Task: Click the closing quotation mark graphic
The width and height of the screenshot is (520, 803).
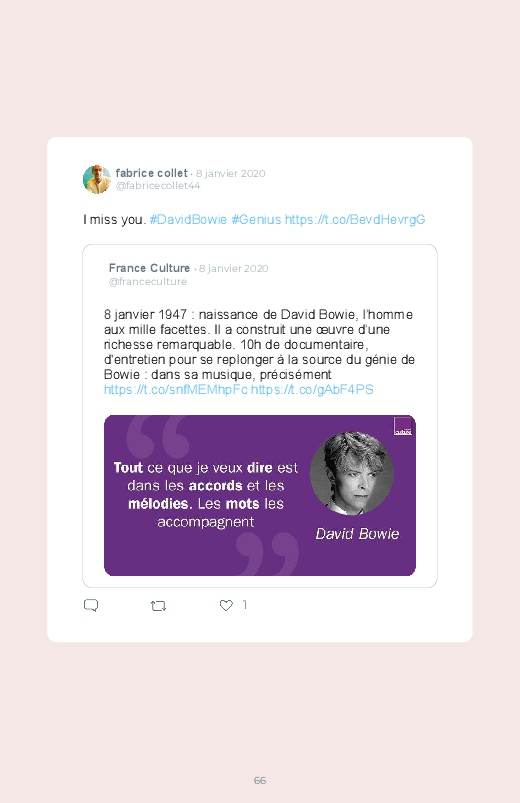Action: point(267,554)
